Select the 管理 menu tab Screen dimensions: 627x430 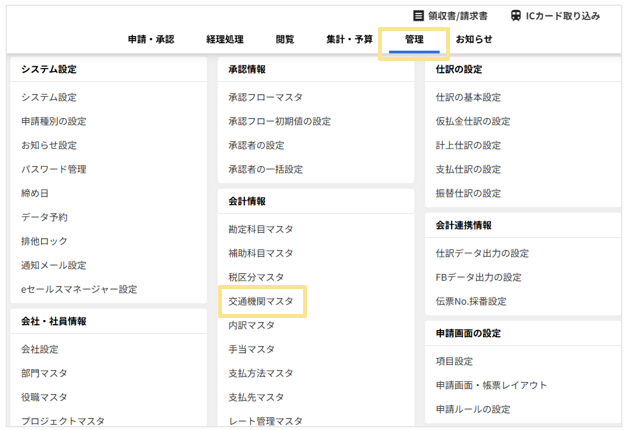click(x=414, y=39)
